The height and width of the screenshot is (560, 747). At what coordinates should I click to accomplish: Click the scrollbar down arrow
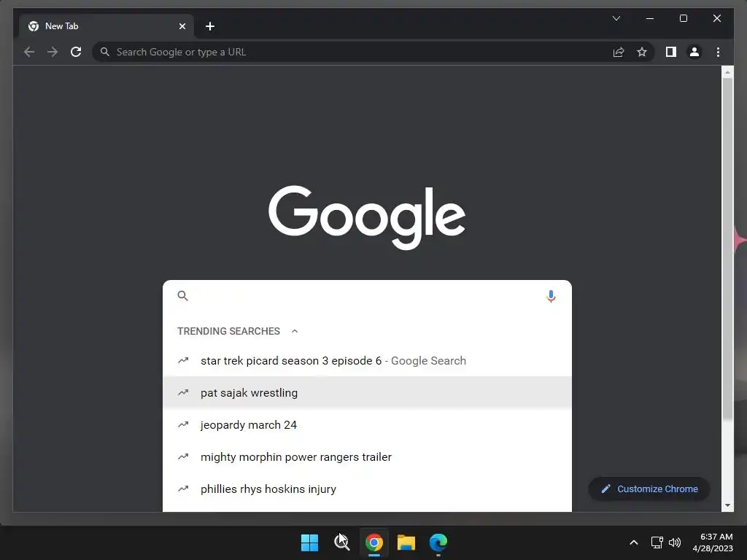coord(727,505)
